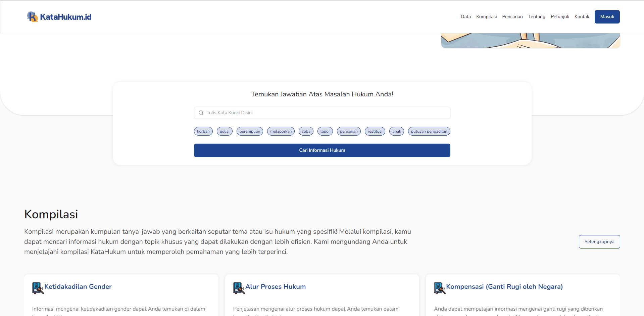Click the KataHukum.id logo icon
This screenshot has height=316, width=644.
coord(32,17)
